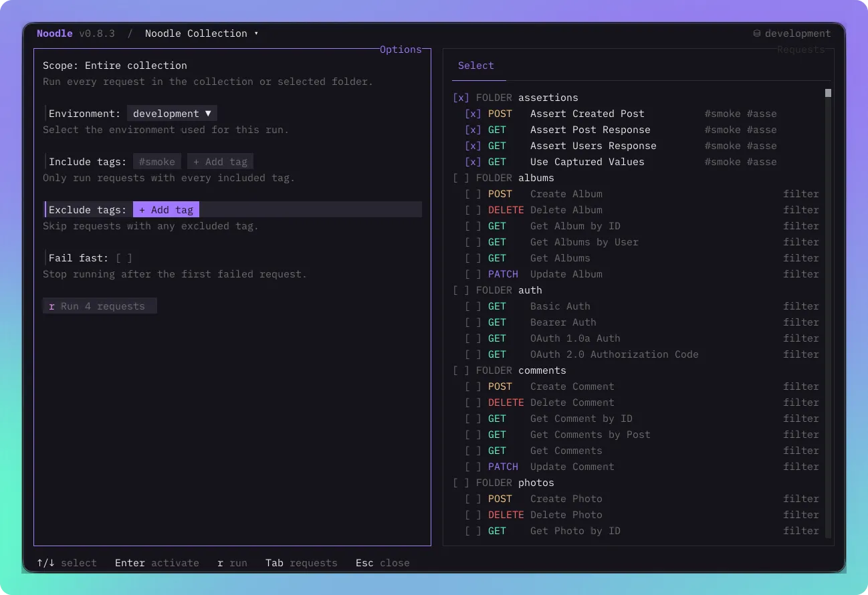This screenshot has height=595, width=868.
Task: Check the FOLDER photos checkbox
Action: [x=461, y=483]
